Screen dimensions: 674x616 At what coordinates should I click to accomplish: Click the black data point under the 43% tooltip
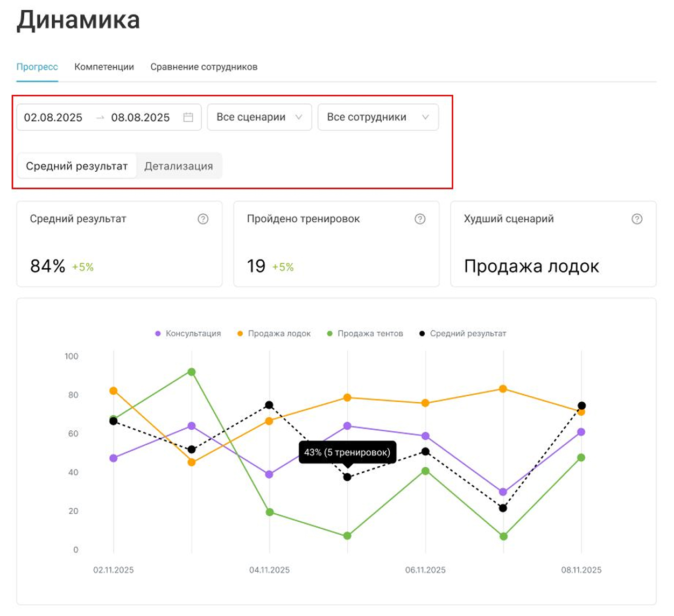347,477
